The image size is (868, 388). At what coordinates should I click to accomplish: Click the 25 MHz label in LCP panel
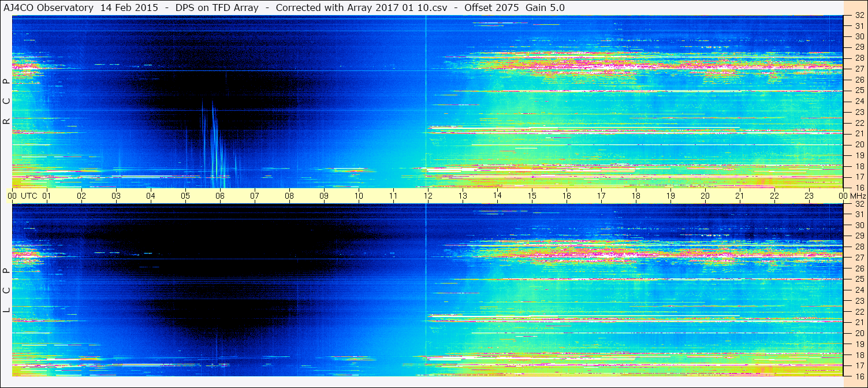coord(859,279)
